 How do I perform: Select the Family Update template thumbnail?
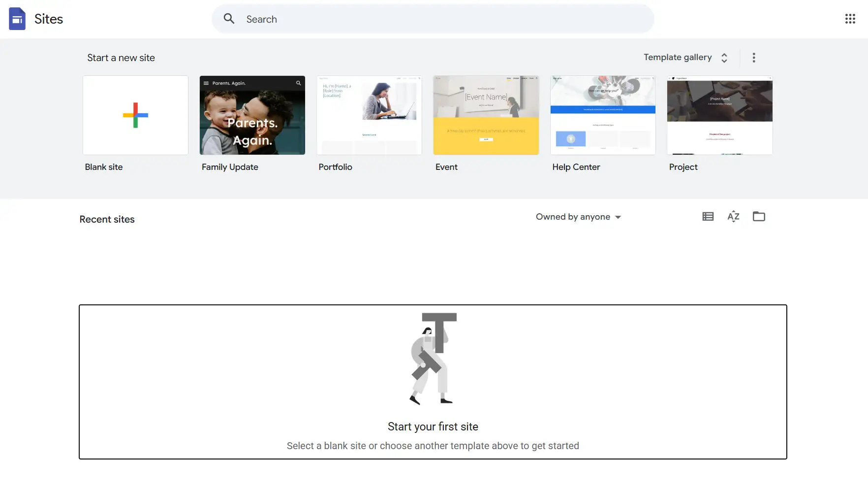252,115
